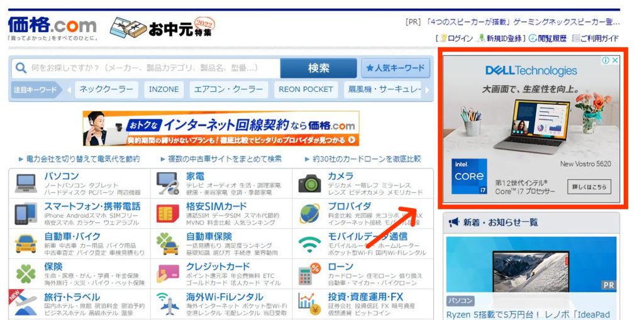Click the 新着・お知らせ一覧 heading
Viewport: 644px width, 320px height.
500,223
